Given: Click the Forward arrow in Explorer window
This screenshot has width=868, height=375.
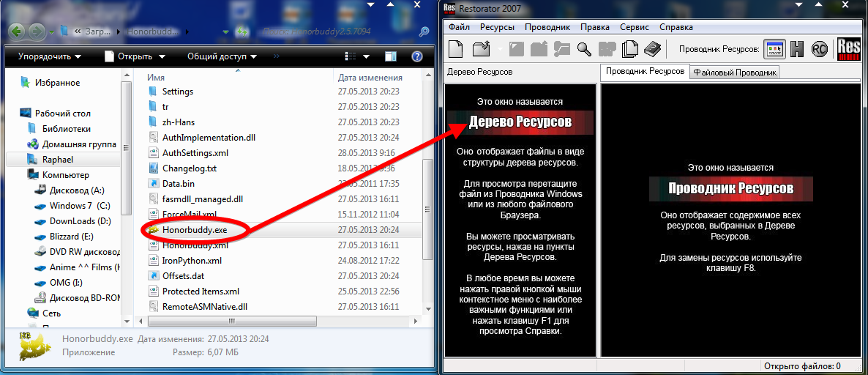Looking at the screenshot, I should pos(37,31).
